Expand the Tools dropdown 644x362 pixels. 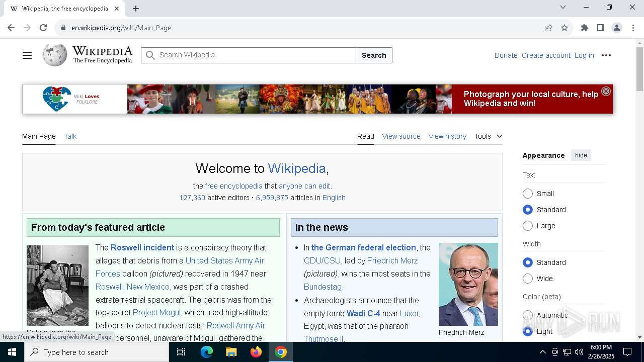pyautogui.click(x=489, y=136)
